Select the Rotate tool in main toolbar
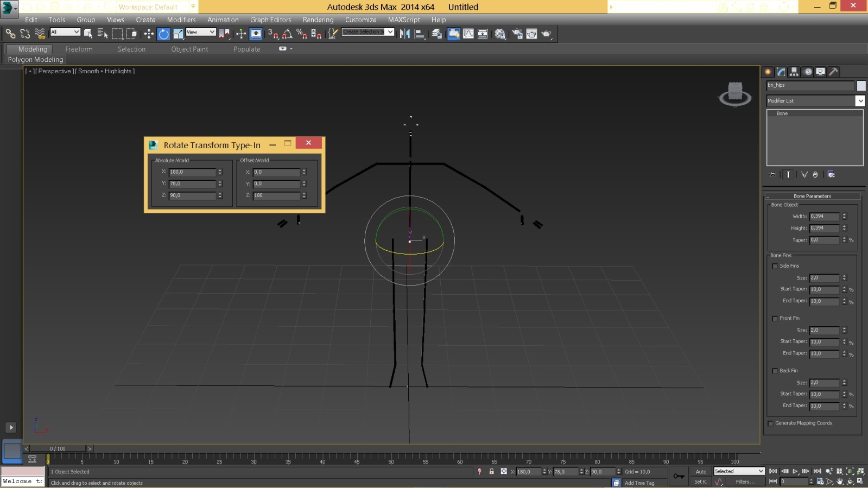Image resolution: width=868 pixels, height=488 pixels. [x=163, y=34]
